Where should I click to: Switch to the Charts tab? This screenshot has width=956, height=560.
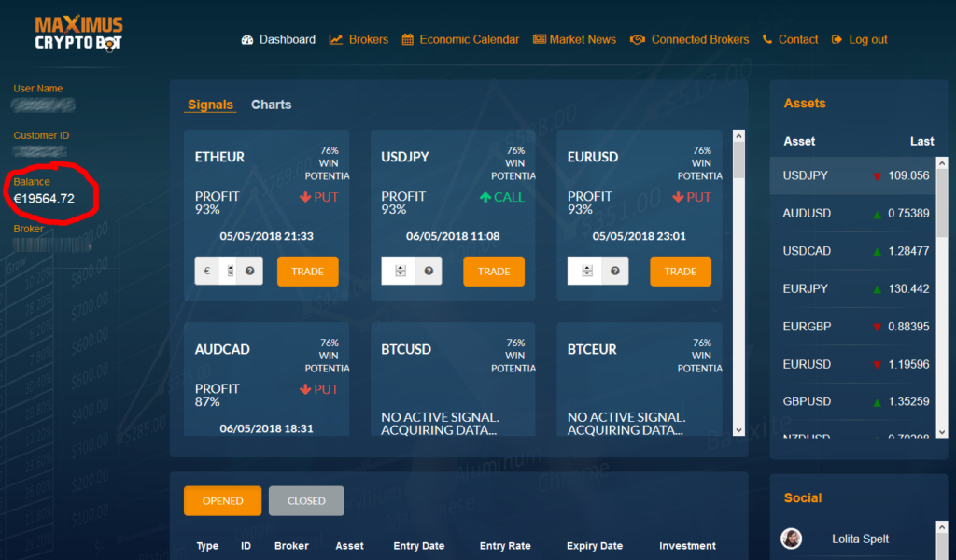coord(272,105)
